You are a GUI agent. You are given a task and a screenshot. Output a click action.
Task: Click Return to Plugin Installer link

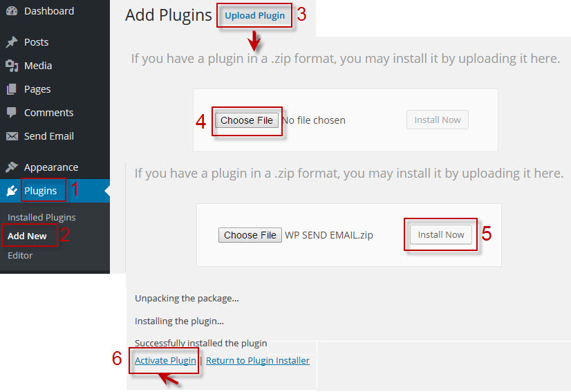pyautogui.click(x=258, y=361)
